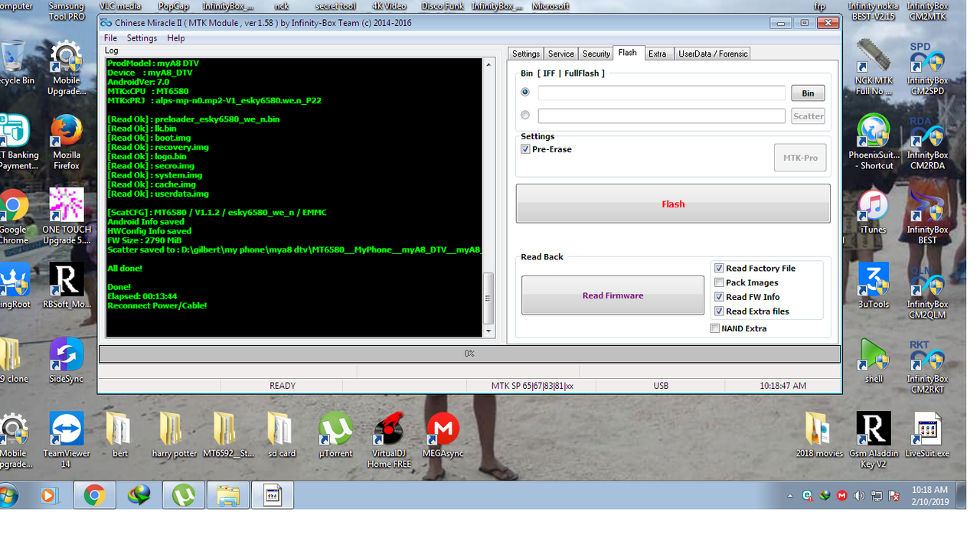
Task: Click the Bin browse button
Action: (x=808, y=93)
